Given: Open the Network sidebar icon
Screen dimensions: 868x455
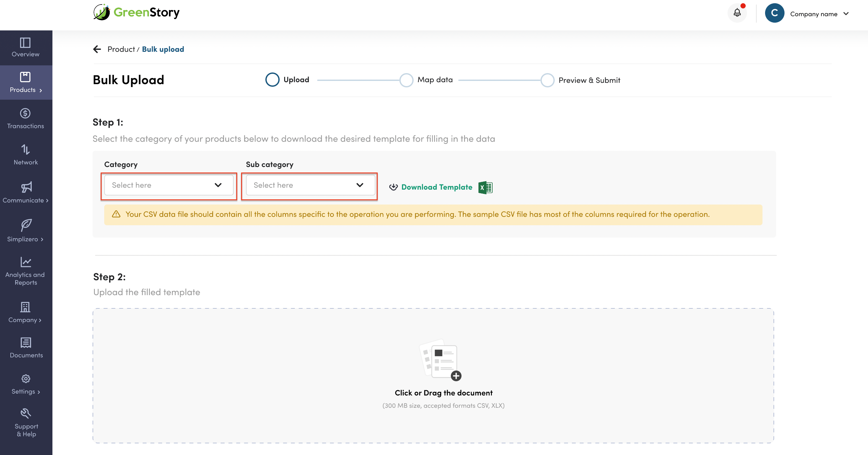Looking at the screenshot, I should [26, 150].
